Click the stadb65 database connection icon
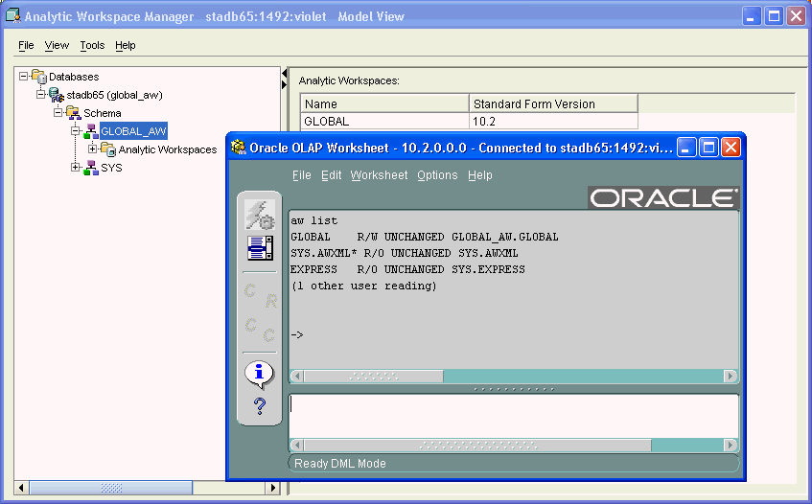Screen dimensions: 812x504 click(x=57, y=95)
